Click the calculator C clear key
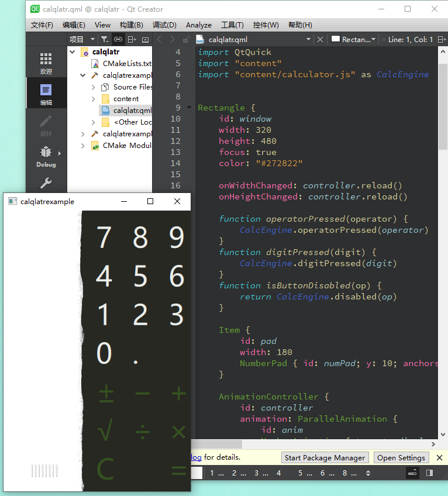The height and width of the screenshot is (496, 448). tap(105, 468)
